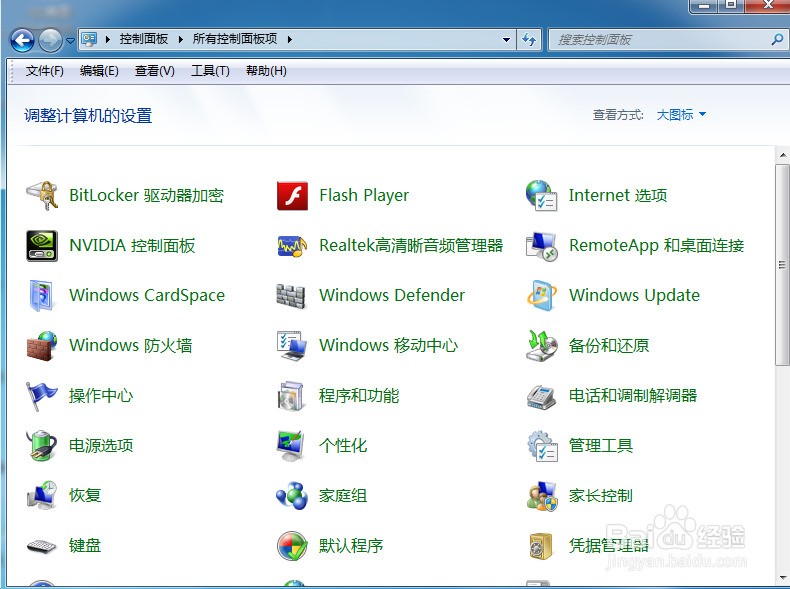Open the 程序和功能 text link
The width and height of the screenshot is (790, 589).
point(359,396)
